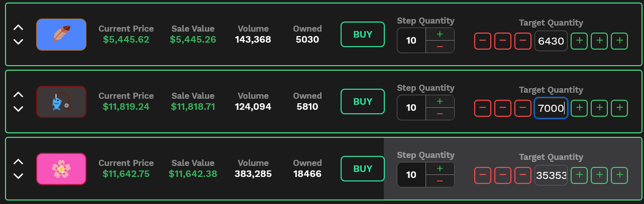Screen dimensions: 644x204
Task: Click the cherry blossom Target Quantity input field
Action: point(551,175)
